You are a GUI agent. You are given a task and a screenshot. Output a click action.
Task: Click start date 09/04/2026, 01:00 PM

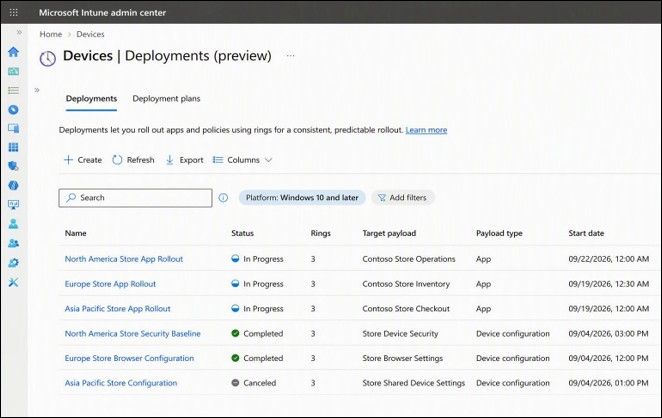tap(608, 383)
